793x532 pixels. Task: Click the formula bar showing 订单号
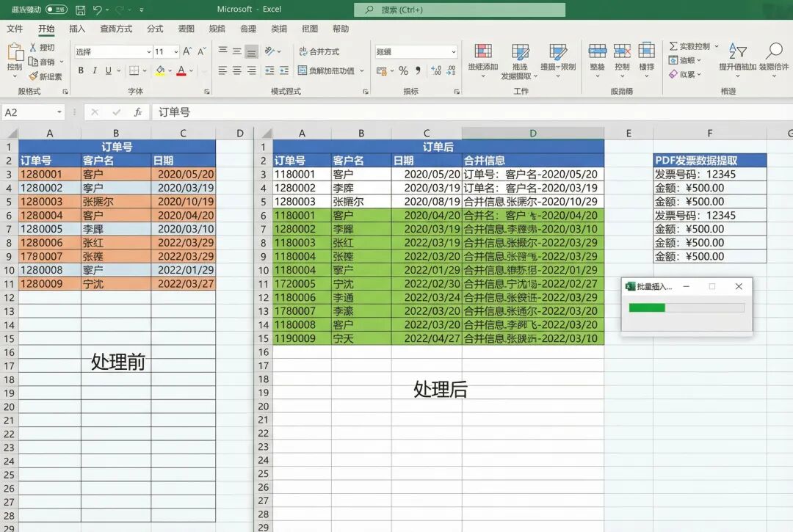(471, 112)
